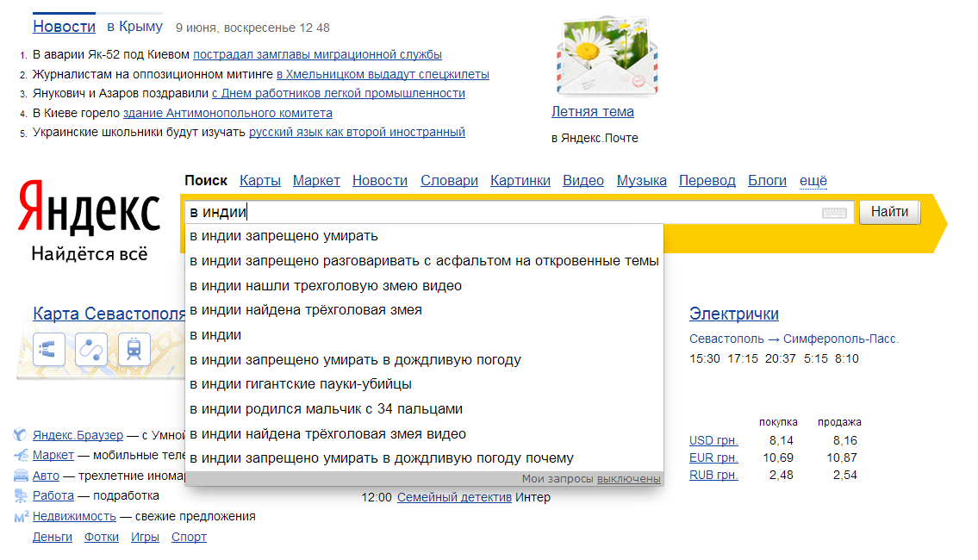The width and height of the screenshot is (978, 560).
Task: Open the Новости tab above search
Action: (380, 181)
